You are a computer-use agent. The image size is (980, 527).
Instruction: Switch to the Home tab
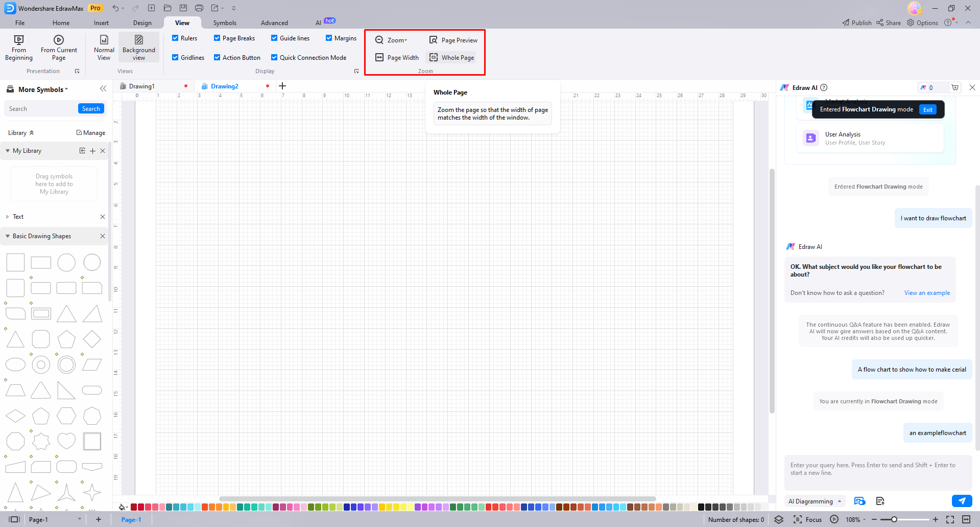(x=61, y=23)
